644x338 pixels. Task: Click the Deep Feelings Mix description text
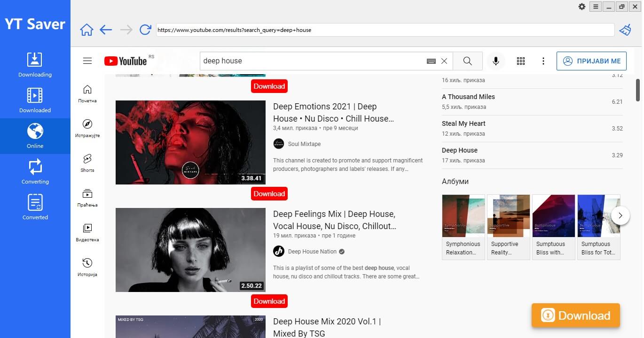coord(346,272)
